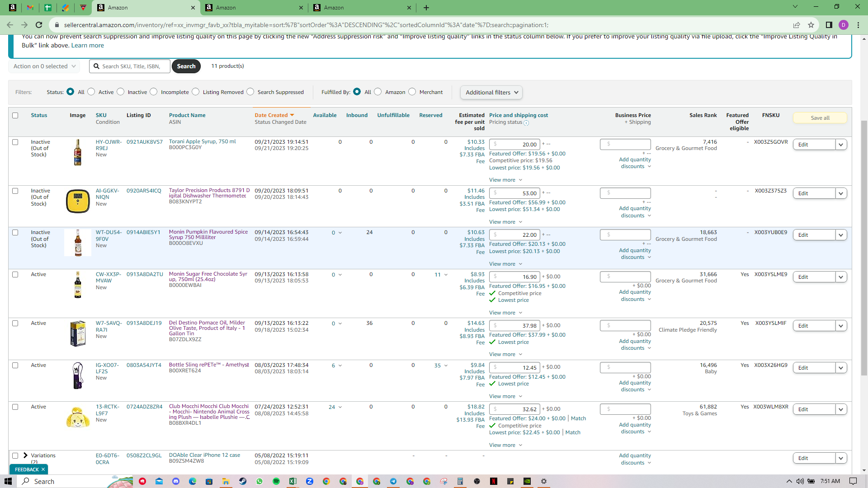Select the Active status filter
868x488 pixels.
(x=91, y=92)
